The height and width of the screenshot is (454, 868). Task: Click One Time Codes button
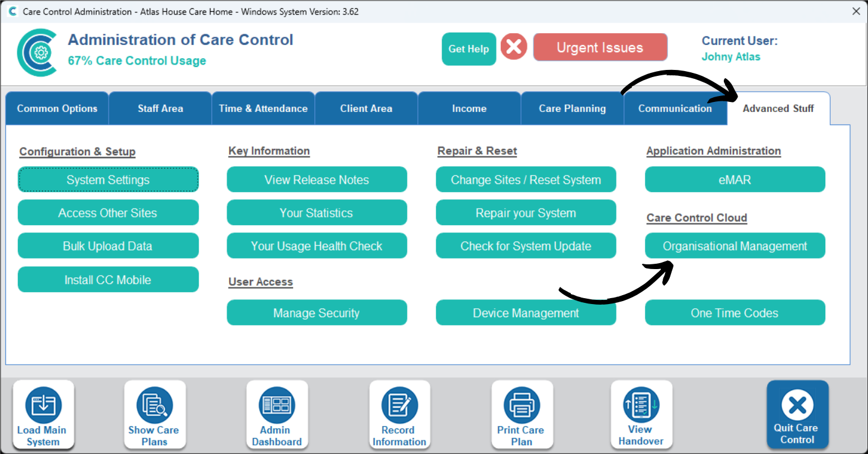[x=735, y=313]
